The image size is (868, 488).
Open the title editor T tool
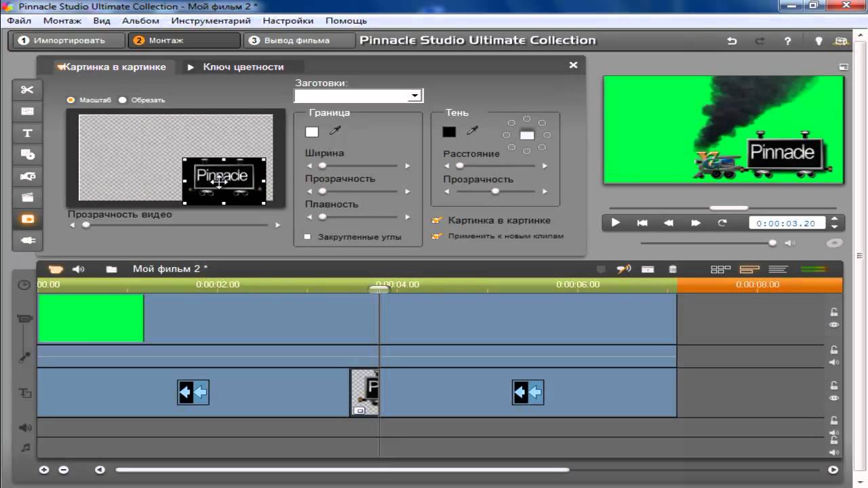27,133
